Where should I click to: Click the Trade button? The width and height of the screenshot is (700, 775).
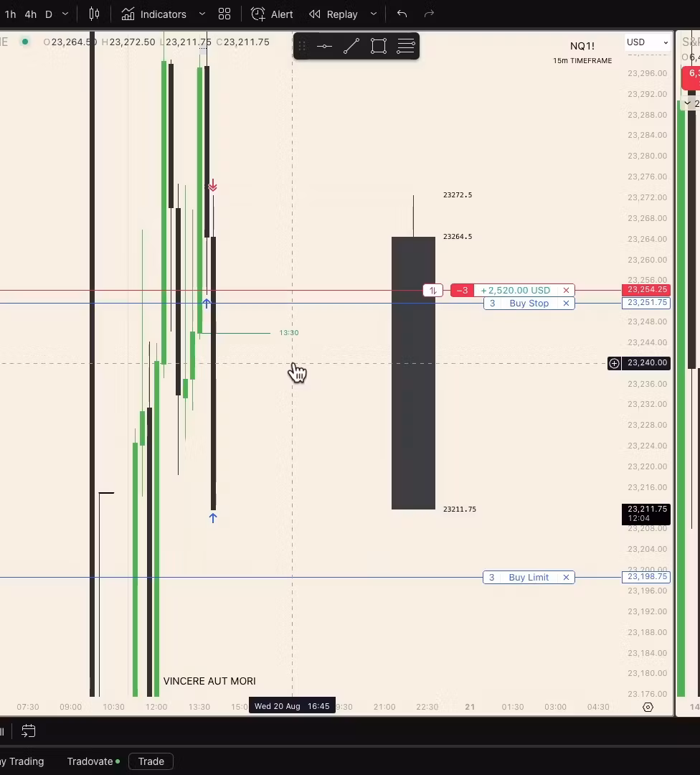pyautogui.click(x=151, y=761)
